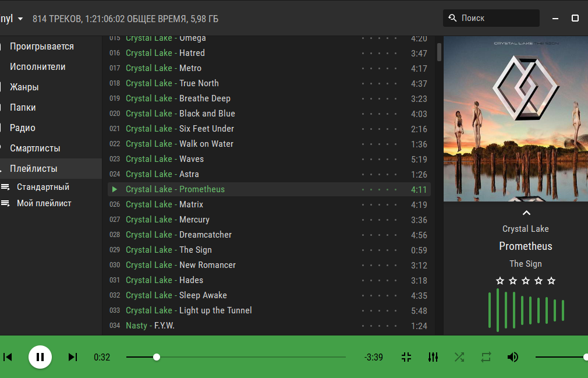588x378 pixels.
Task: Skip to next track
Action: click(x=73, y=357)
